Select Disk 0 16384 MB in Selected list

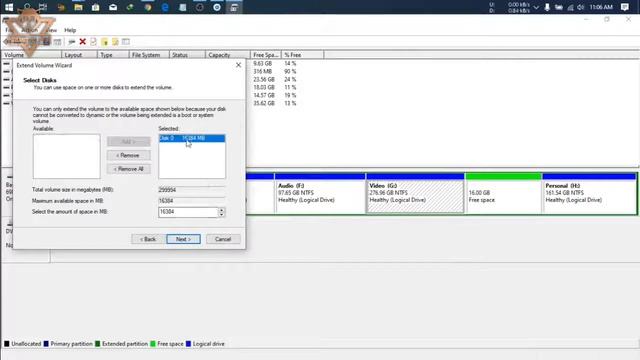pyautogui.click(x=192, y=138)
